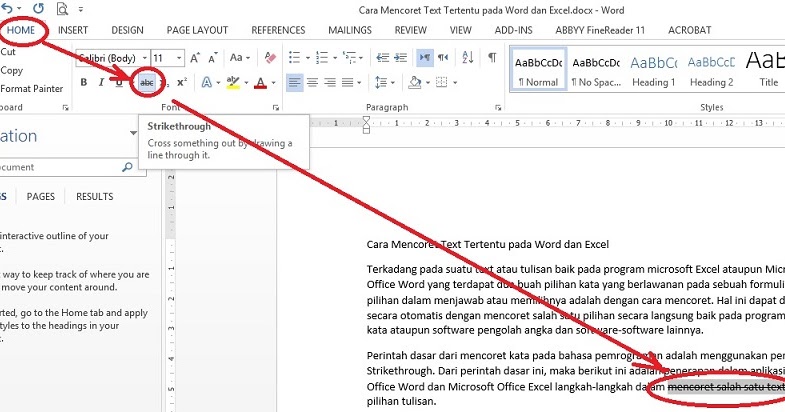This screenshot has width=785, height=412.
Task: Click the Repeat (redo) icon
Action: click(38, 9)
